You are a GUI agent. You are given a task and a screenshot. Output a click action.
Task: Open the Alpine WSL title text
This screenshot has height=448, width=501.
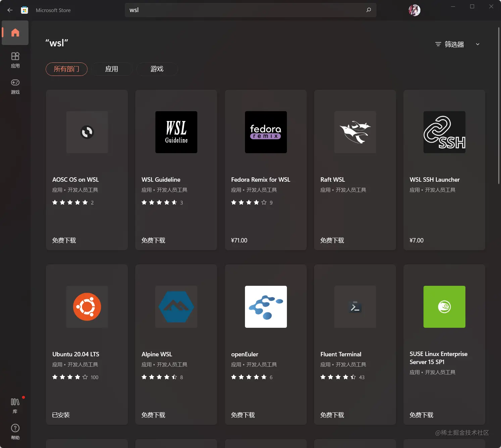point(157,354)
